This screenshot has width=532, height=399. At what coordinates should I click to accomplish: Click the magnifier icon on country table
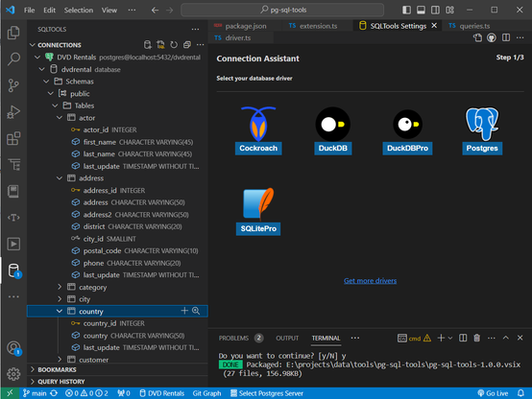(x=196, y=311)
